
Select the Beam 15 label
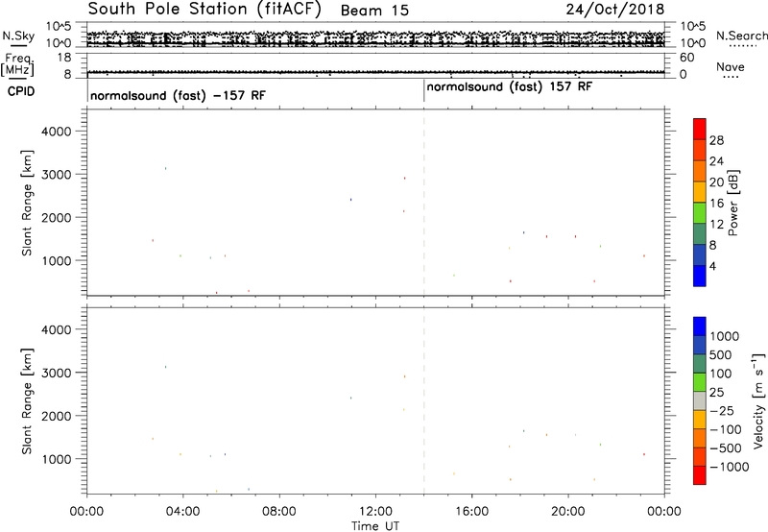point(374,11)
